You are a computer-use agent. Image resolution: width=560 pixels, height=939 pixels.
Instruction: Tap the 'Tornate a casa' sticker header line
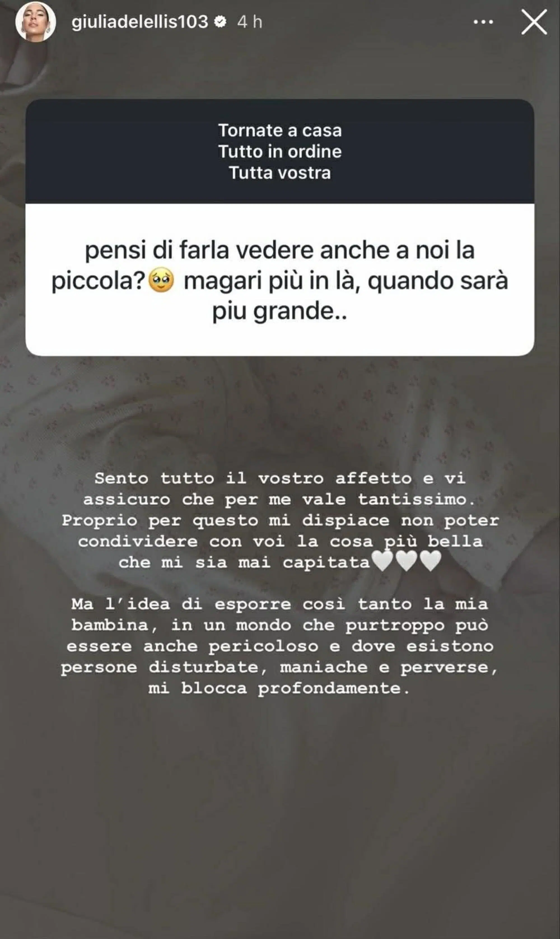tap(280, 131)
